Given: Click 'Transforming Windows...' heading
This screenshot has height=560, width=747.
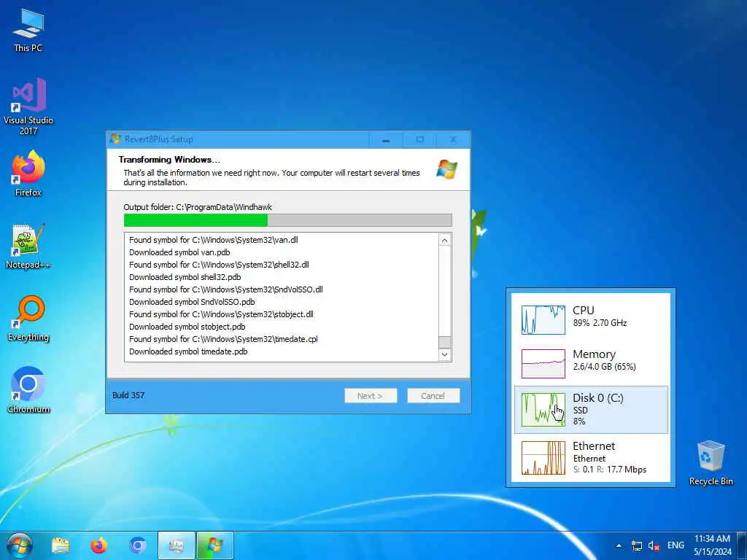Looking at the screenshot, I should click(169, 160).
